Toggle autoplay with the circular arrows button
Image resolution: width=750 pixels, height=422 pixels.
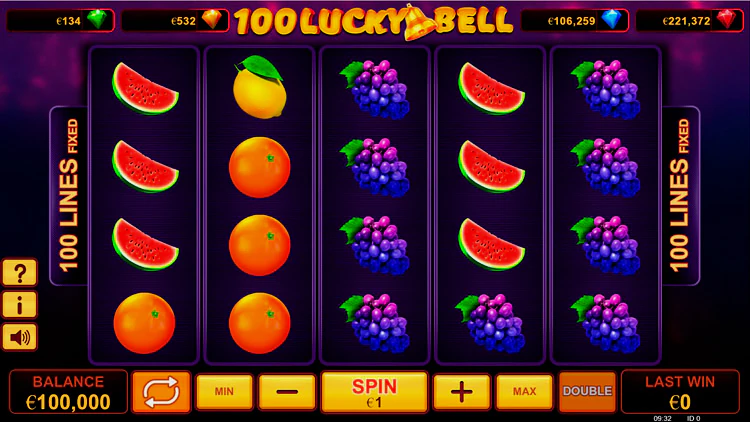[161, 392]
